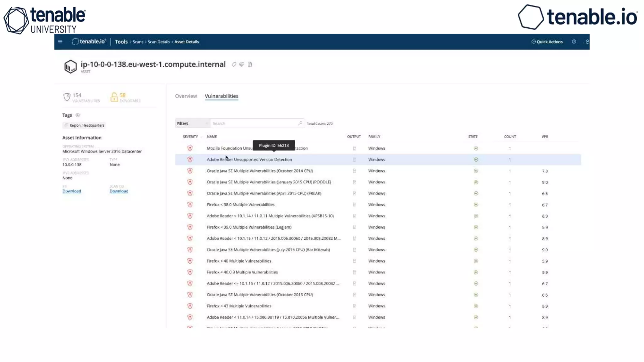Click the document icon beside asset name
This screenshot has height=362, width=644.
coord(250,64)
